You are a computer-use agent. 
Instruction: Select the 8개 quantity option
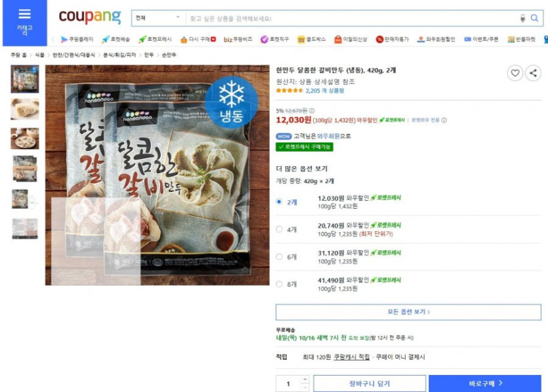pos(279,284)
